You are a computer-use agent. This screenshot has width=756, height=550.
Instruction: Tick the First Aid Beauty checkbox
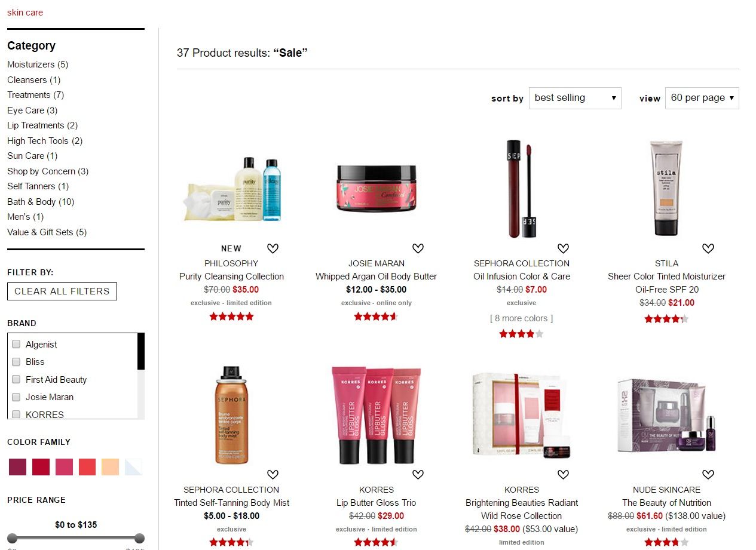[x=16, y=379]
